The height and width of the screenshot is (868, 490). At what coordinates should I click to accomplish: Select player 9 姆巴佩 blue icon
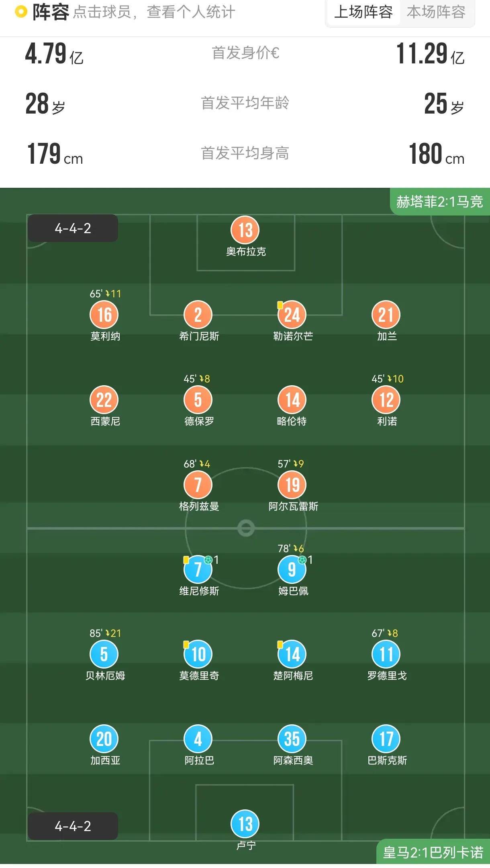[x=292, y=569]
